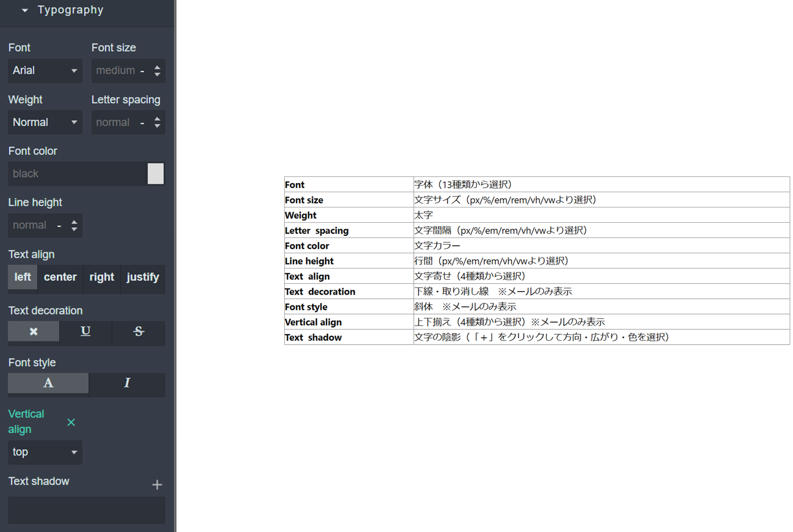
Task: Click the Font size input field
Action: click(x=115, y=71)
